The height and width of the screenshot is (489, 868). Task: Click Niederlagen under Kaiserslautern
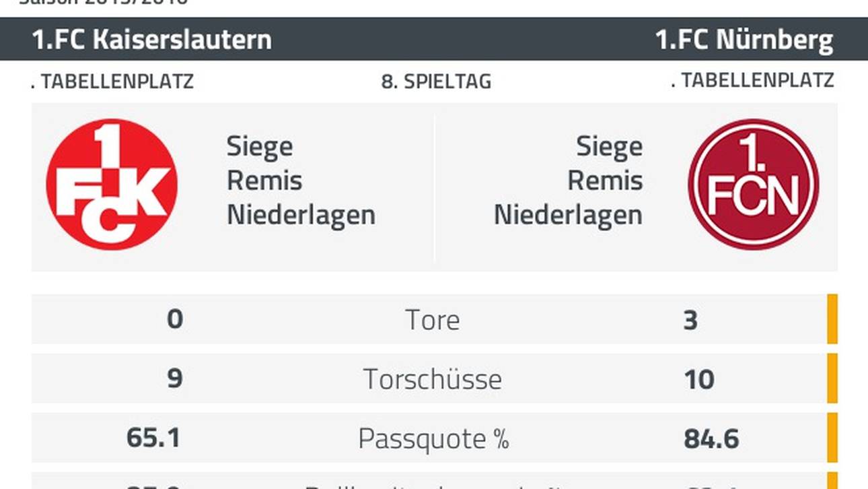pyautogui.click(x=301, y=215)
